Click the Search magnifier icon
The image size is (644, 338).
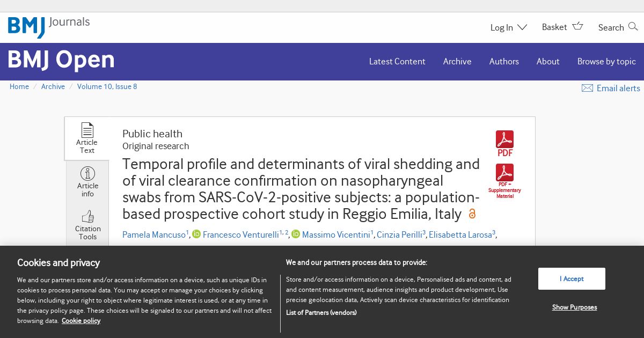(633, 26)
